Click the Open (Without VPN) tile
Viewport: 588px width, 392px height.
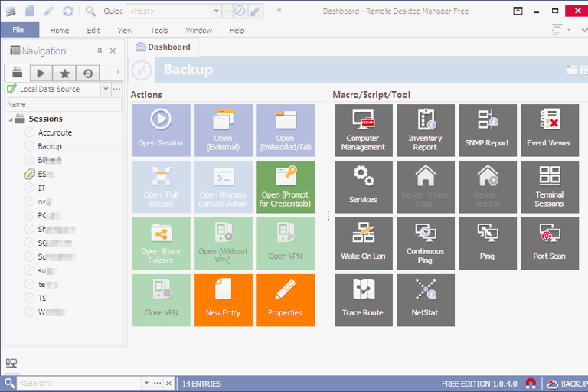[224, 243]
